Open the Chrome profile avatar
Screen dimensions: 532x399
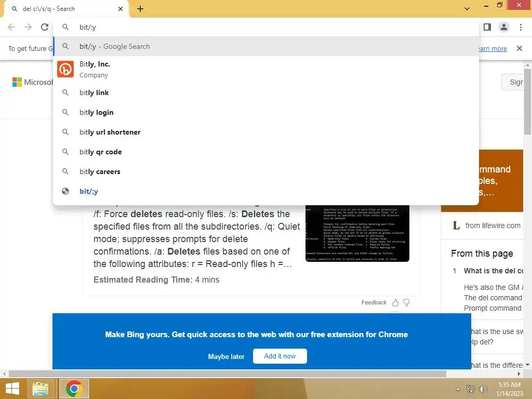coord(504,27)
